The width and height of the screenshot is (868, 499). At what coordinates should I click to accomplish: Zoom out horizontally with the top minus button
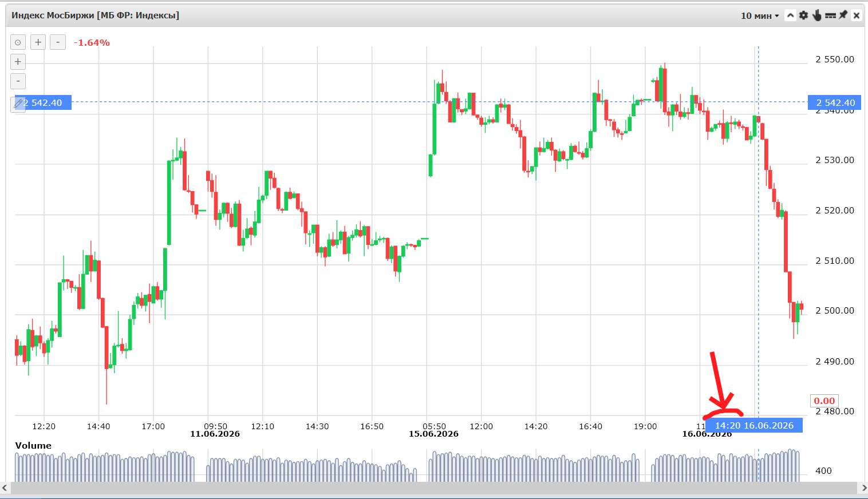(58, 42)
